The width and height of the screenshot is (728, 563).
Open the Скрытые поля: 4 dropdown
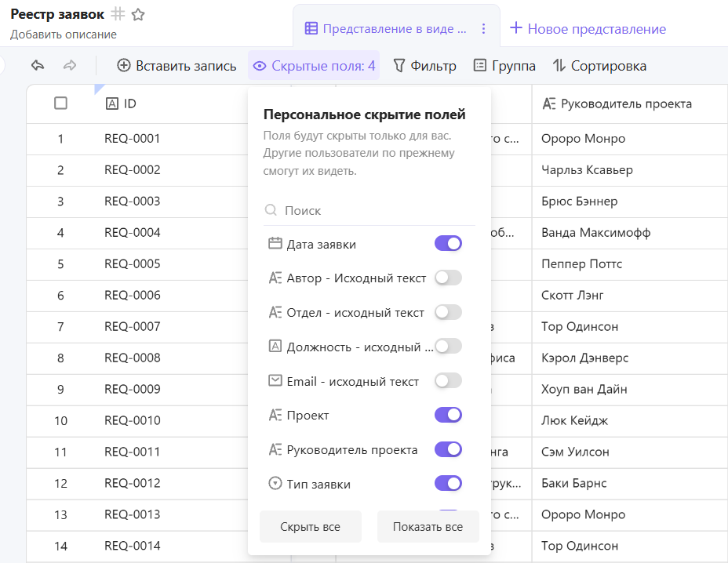[314, 65]
